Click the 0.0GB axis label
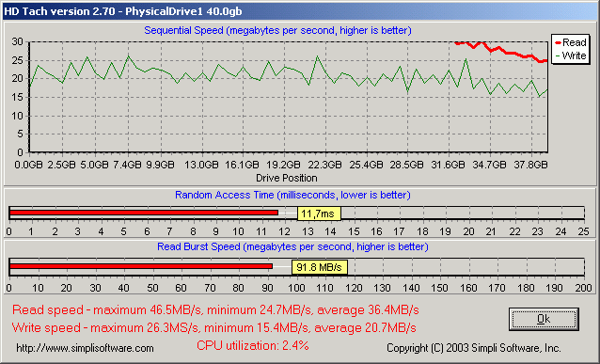Image resolution: width=600 pixels, height=364 pixels. [x=29, y=165]
